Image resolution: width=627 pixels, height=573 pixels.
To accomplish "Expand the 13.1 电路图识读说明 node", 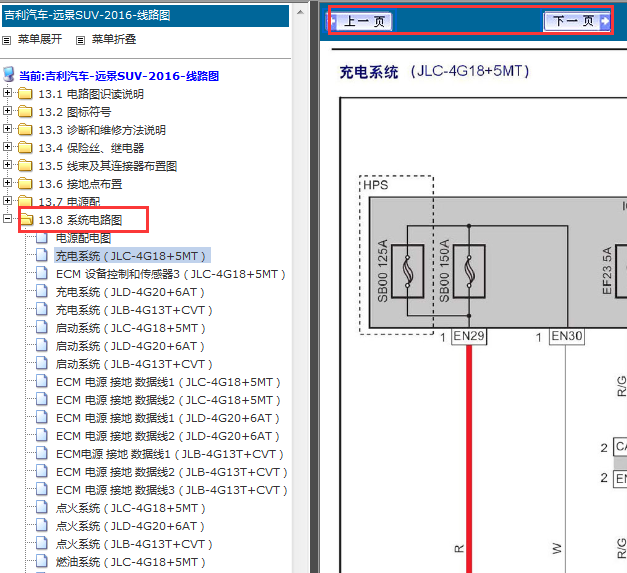I will [7, 93].
